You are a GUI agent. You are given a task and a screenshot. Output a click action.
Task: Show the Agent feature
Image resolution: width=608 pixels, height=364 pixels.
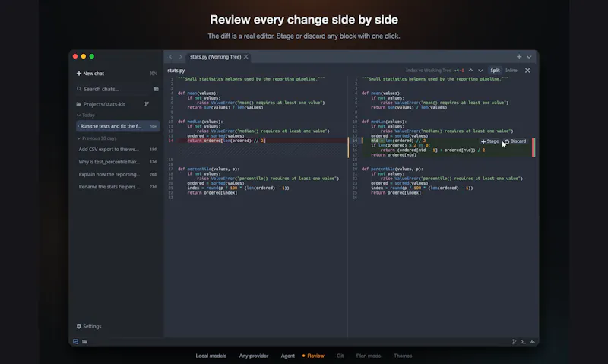click(288, 356)
